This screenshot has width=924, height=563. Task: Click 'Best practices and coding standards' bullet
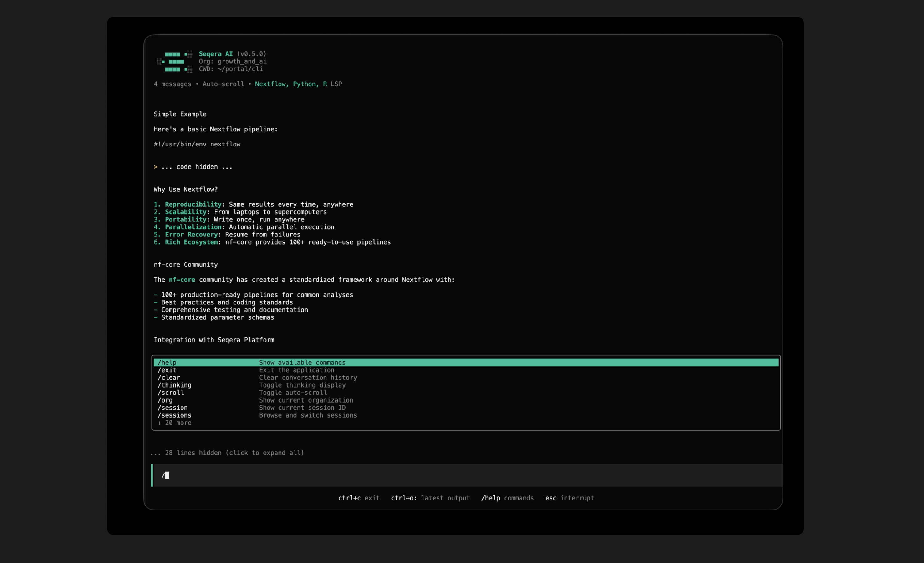pos(223,302)
